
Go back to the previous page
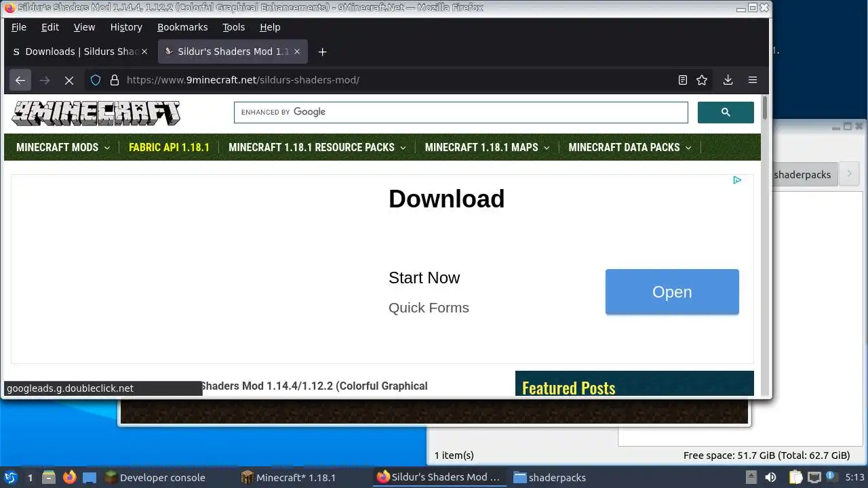(20, 80)
